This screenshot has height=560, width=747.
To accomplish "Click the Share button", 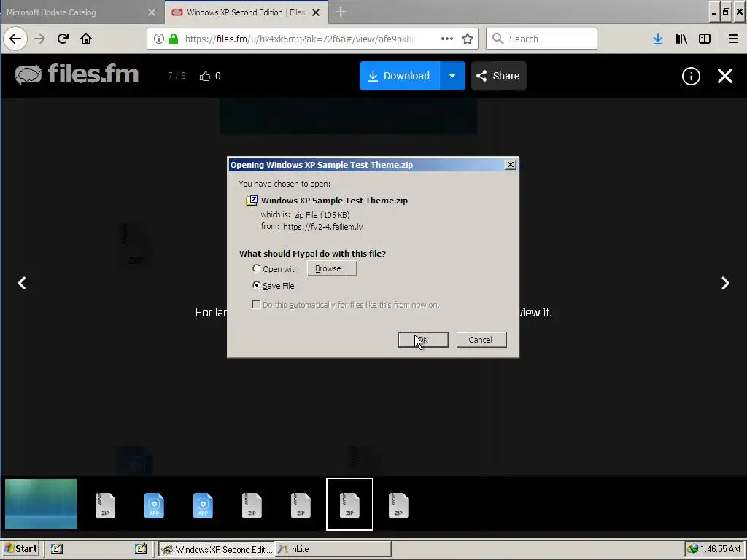I will pos(499,76).
